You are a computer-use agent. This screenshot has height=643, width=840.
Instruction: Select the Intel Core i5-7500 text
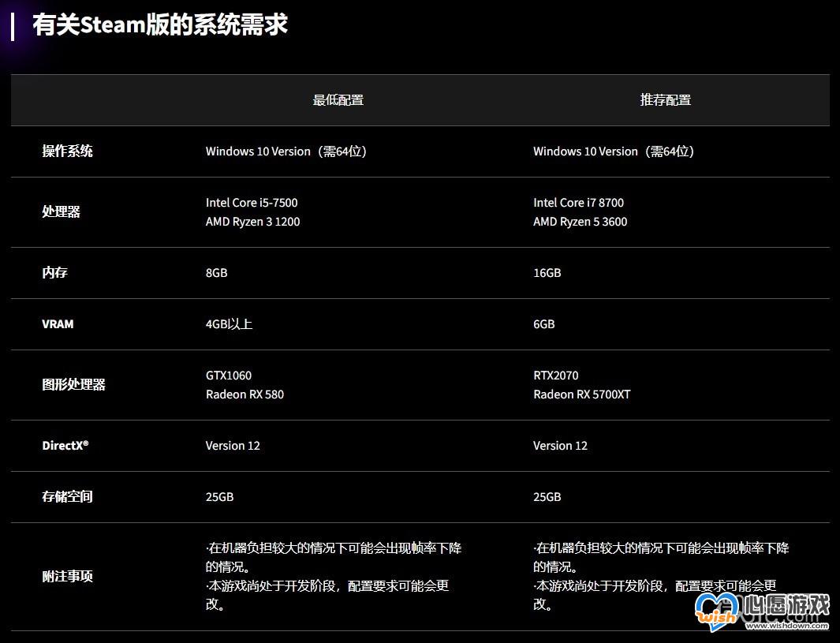pyautogui.click(x=252, y=203)
